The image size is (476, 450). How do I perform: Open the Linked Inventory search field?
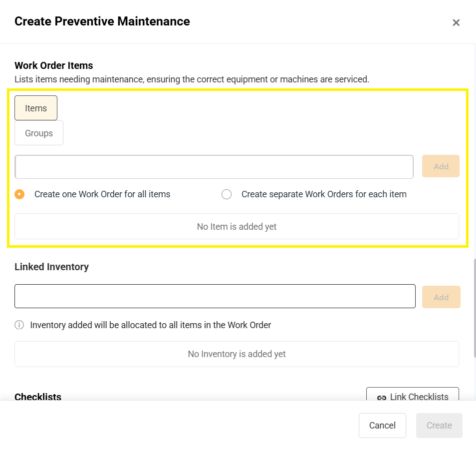(x=215, y=296)
